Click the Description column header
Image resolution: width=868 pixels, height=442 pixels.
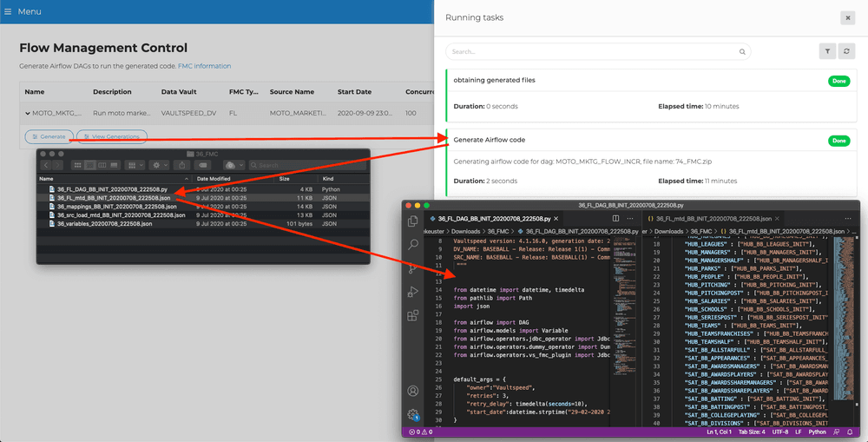[112, 92]
